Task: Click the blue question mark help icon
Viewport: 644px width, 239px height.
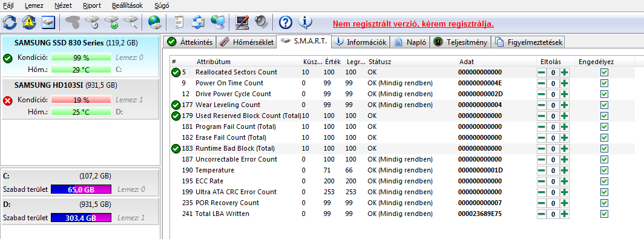Action: [x=286, y=22]
